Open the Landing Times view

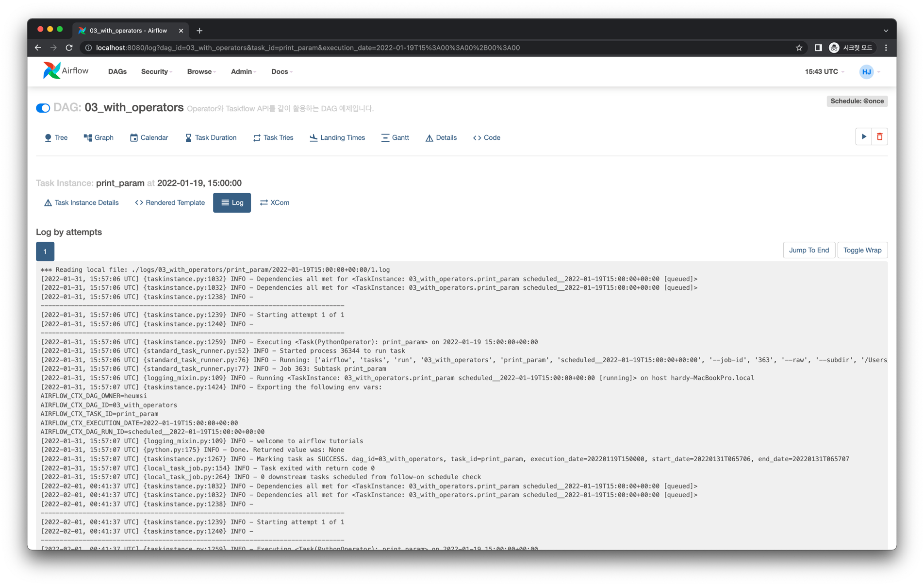(337, 138)
